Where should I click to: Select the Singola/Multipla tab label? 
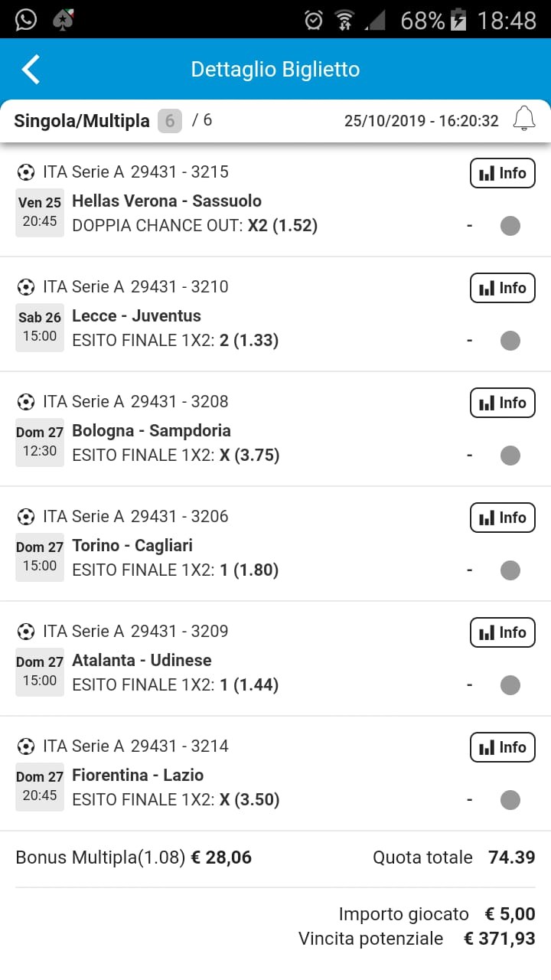click(x=82, y=121)
